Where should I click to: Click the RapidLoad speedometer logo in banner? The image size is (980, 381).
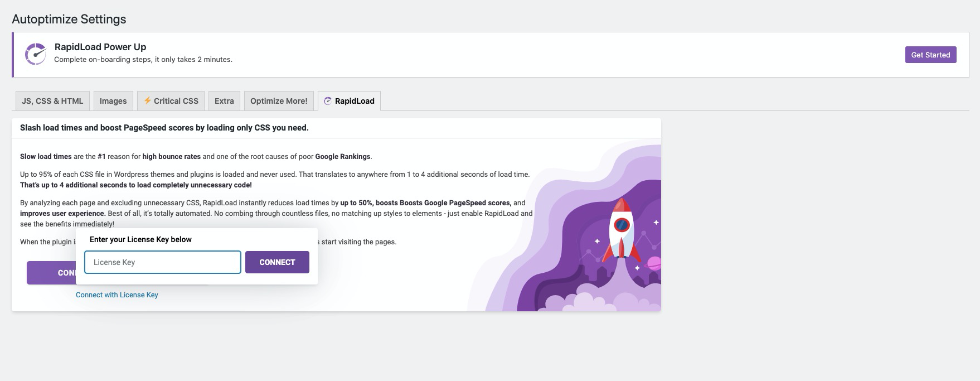(x=35, y=54)
